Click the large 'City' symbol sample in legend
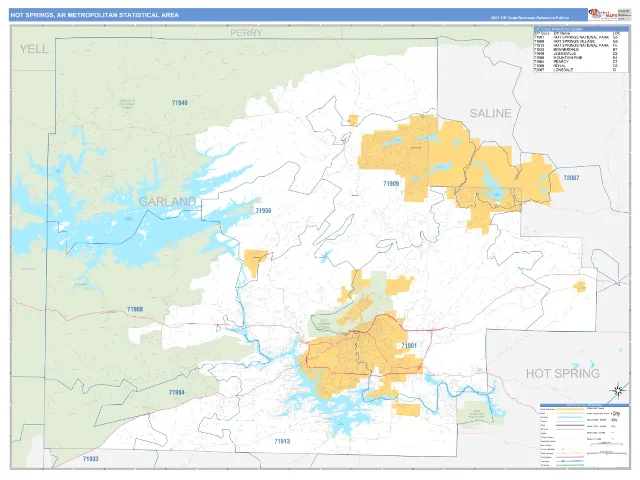The height and width of the screenshot is (480, 640). point(616,413)
